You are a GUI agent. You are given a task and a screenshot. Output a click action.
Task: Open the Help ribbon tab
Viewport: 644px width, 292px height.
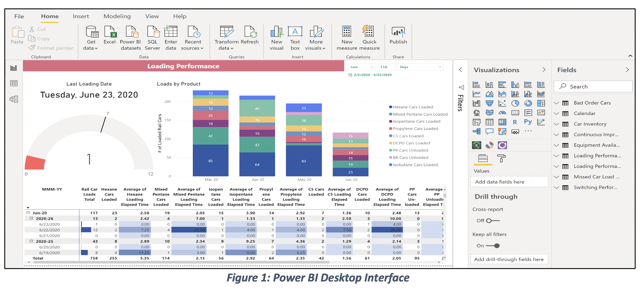click(180, 16)
